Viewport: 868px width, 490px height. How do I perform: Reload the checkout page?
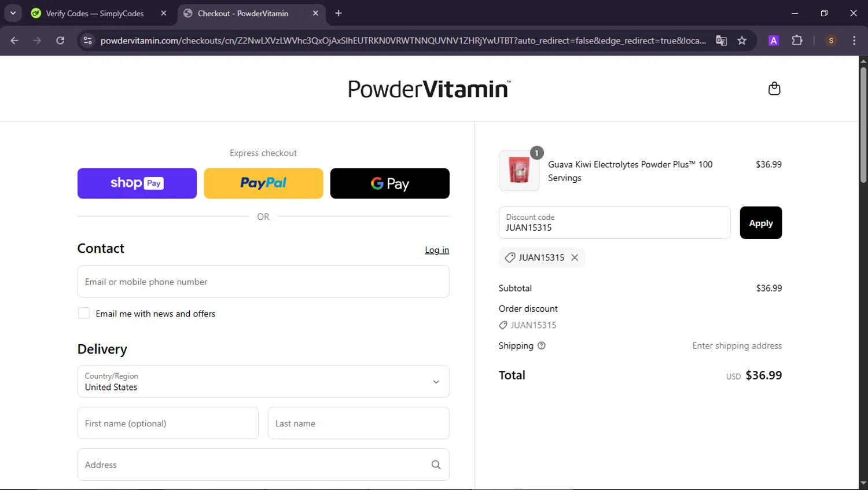point(60,40)
